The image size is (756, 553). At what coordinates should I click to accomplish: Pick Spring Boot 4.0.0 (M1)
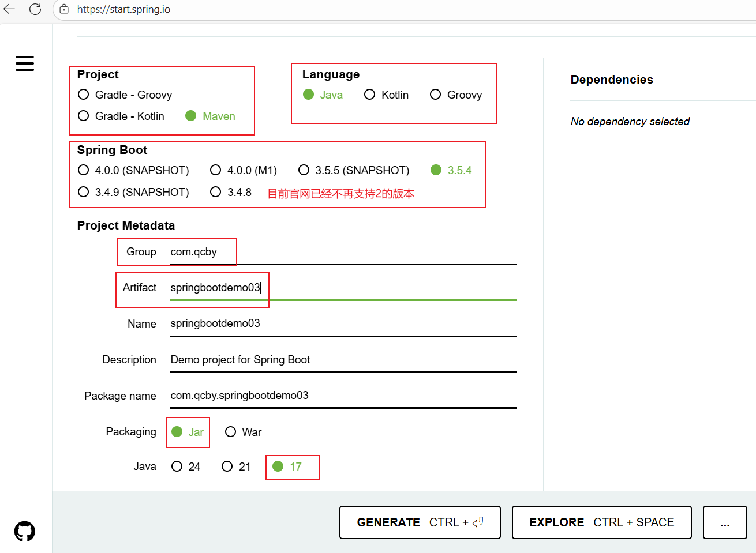[244, 170]
